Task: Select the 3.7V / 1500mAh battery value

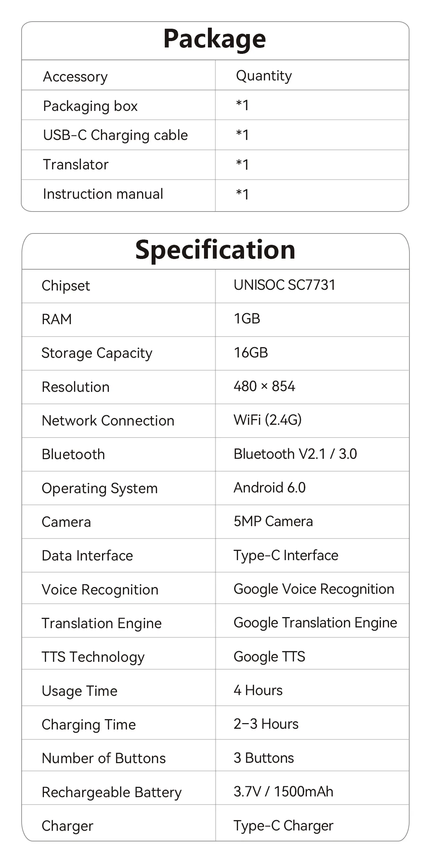Action: (283, 791)
